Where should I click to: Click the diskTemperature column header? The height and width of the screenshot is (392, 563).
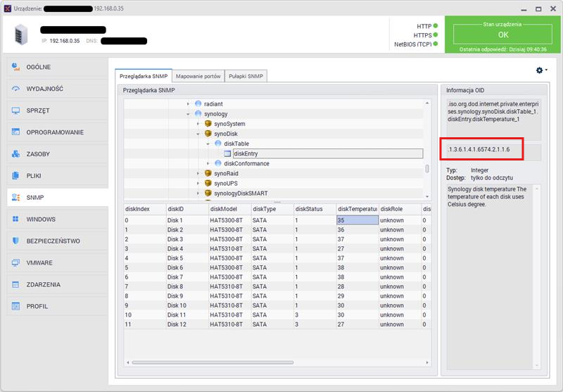[x=356, y=209]
